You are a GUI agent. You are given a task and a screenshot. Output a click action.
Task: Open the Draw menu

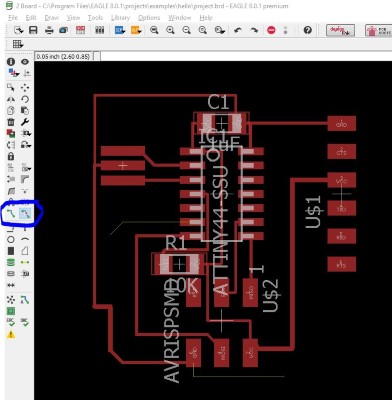pos(51,17)
